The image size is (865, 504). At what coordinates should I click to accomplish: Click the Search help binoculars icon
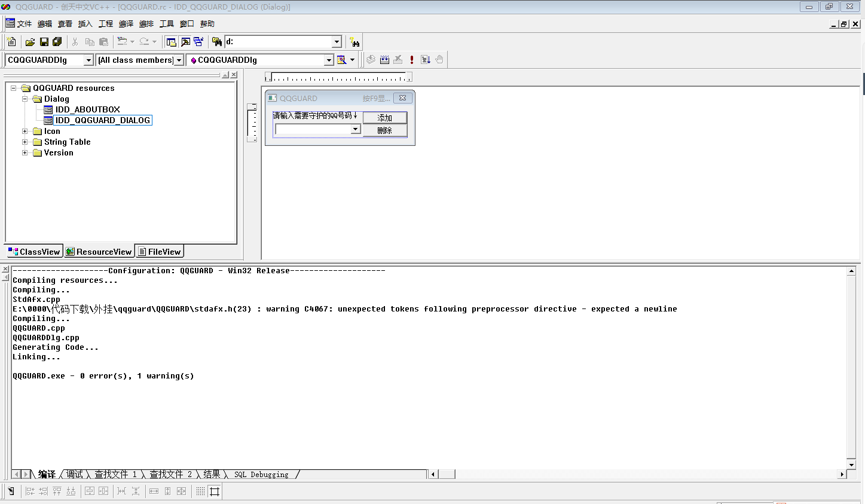355,42
